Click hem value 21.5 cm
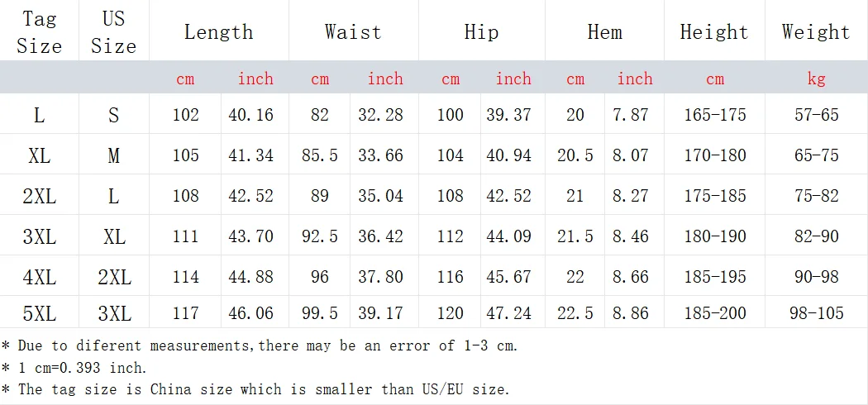Image resolution: width=868 pixels, height=405 pixels. pyautogui.click(x=575, y=236)
